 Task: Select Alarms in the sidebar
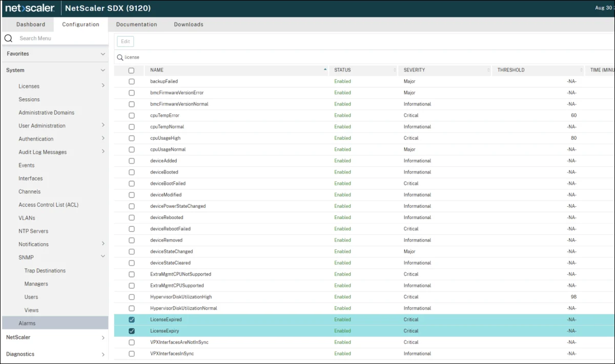coord(55,323)
